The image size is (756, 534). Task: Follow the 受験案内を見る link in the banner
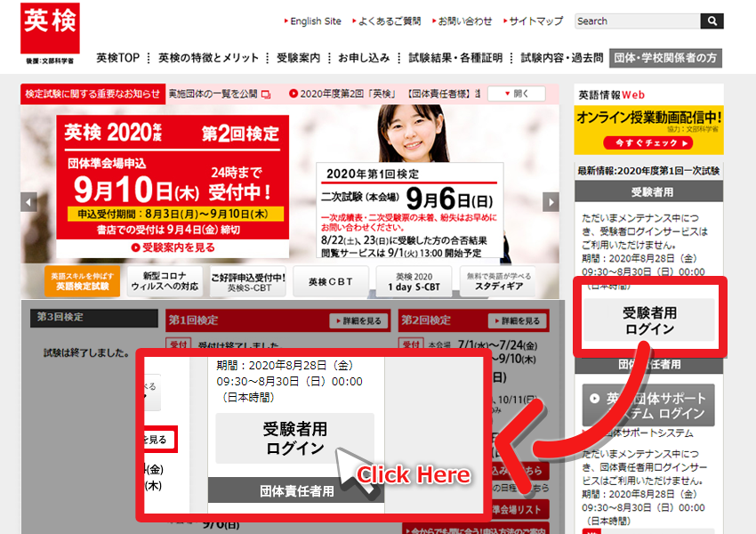[x=173, y=248]
